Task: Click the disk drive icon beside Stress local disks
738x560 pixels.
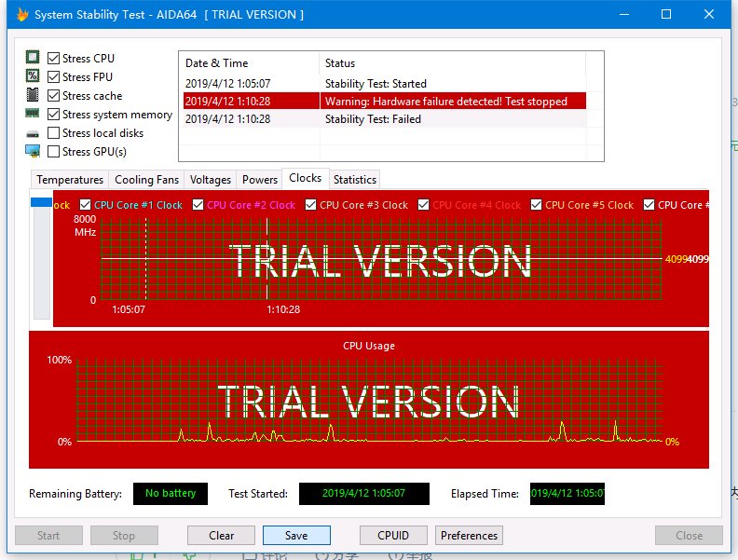Action: 33,134
